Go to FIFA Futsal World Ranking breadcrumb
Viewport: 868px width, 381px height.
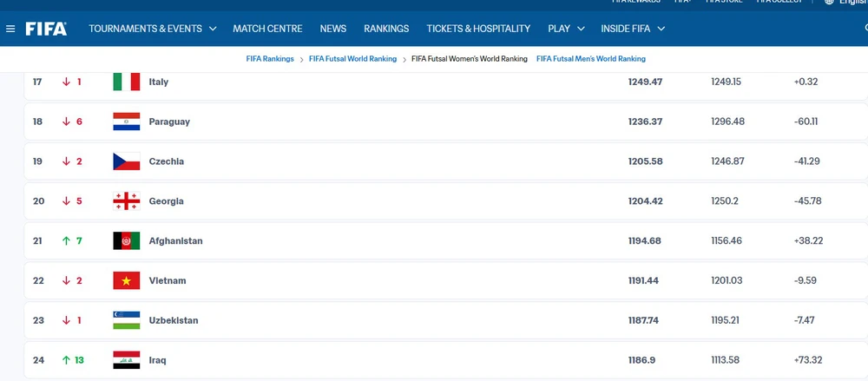click(x=352, y=59)
